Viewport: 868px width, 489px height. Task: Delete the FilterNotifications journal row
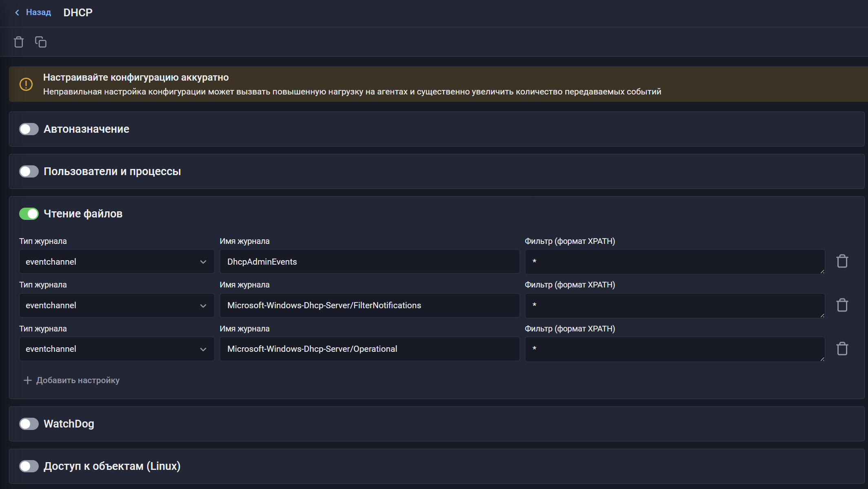pyautogui.click(x=842, y=305)
